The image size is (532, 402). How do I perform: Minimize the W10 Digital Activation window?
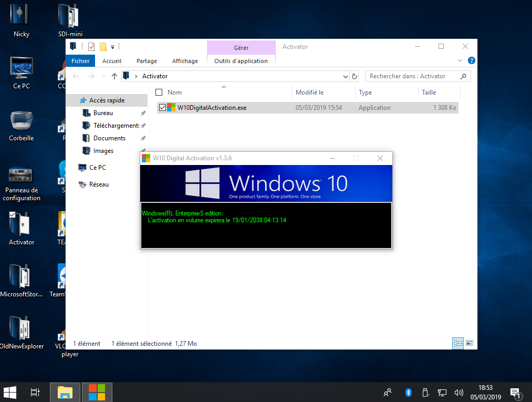(332, 158)
